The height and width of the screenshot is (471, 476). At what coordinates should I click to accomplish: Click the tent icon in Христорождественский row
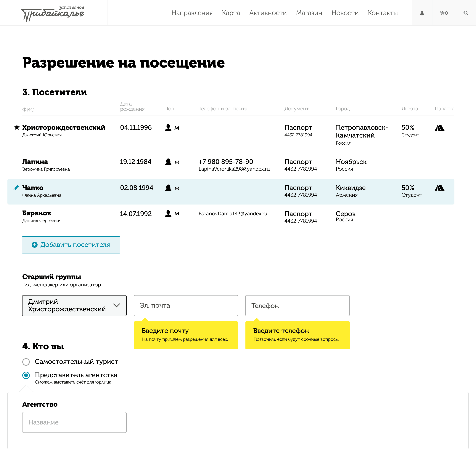click(439, 128)
